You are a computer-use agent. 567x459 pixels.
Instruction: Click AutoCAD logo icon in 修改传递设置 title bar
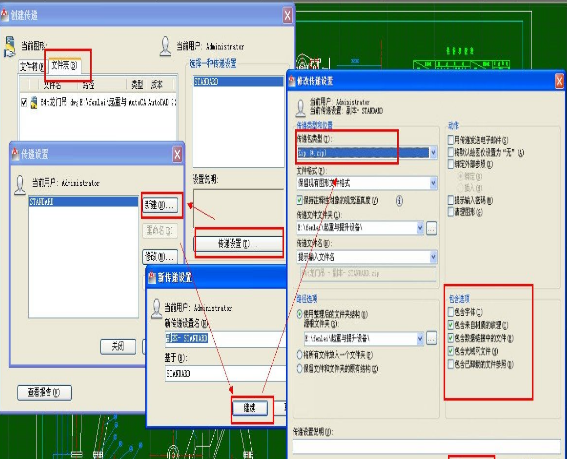(292, 81)
